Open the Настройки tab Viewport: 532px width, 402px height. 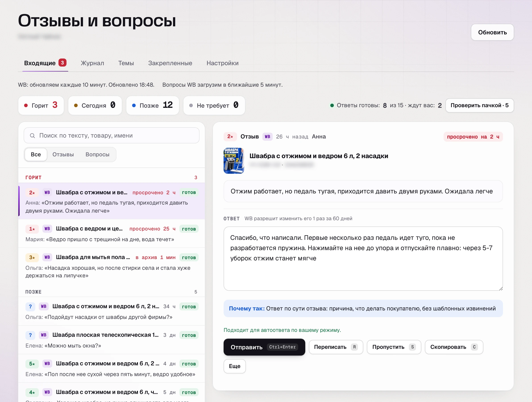coord(222,63)
